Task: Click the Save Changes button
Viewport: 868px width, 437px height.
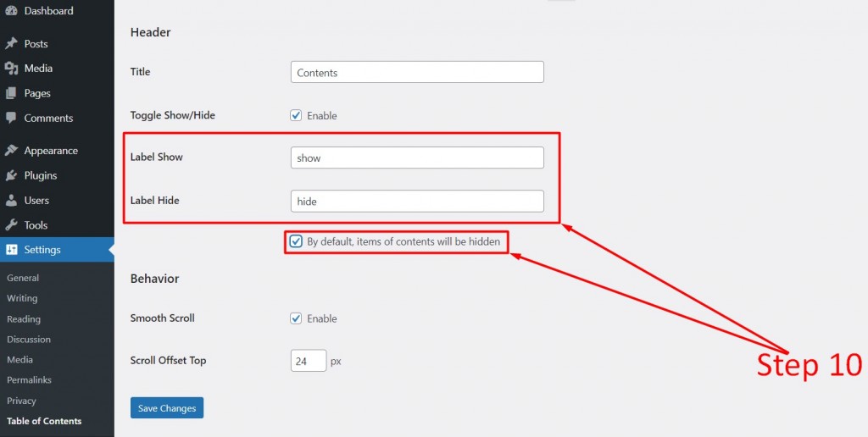Action: [167, 407]
